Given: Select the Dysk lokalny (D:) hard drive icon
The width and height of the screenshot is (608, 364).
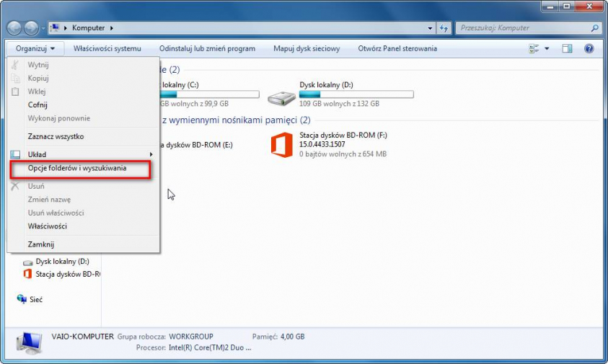Looking at the screenshot, I should point(281,97).
